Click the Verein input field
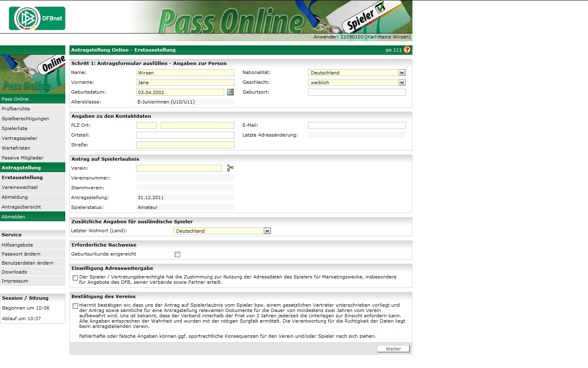 [x=179, y=168]
